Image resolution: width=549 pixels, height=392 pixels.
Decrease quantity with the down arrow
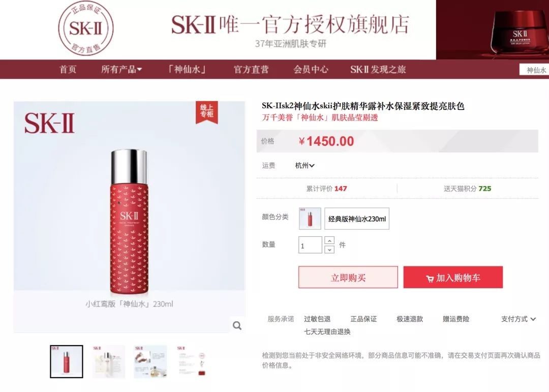[329, 250]
